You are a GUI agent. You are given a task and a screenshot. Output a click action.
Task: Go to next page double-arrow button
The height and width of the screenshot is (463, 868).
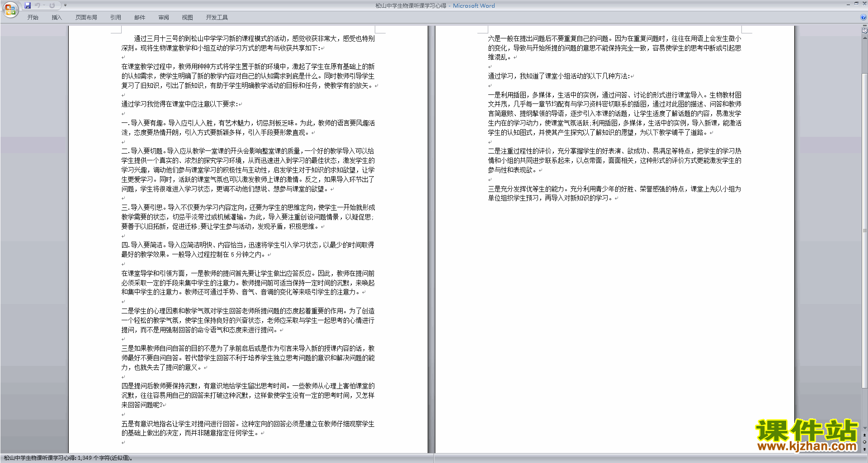865,449
